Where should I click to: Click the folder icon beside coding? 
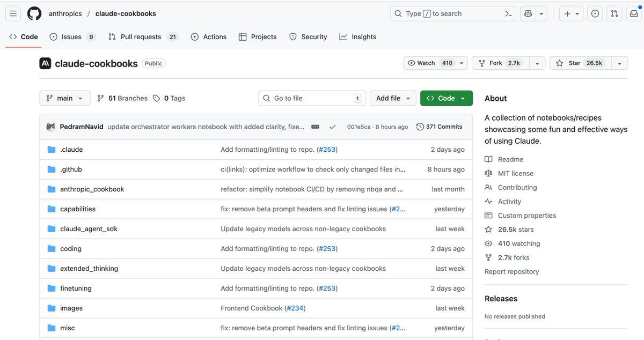(52, 249)
